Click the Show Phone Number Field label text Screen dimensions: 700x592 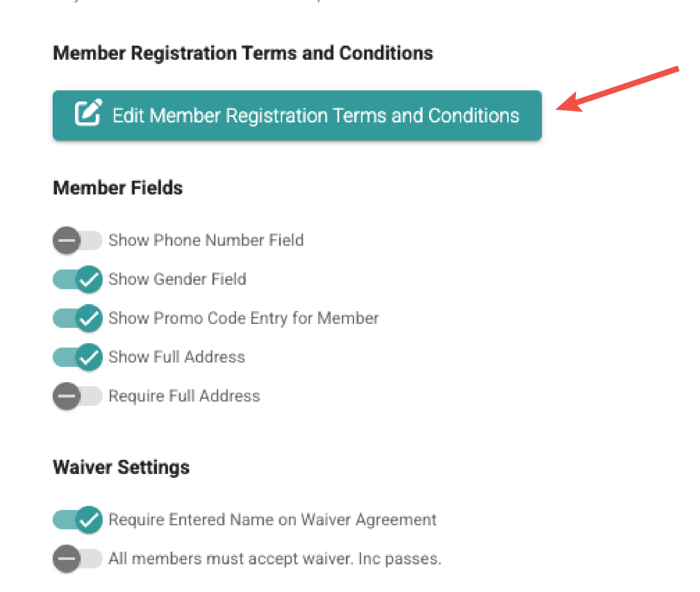point(206,240)
